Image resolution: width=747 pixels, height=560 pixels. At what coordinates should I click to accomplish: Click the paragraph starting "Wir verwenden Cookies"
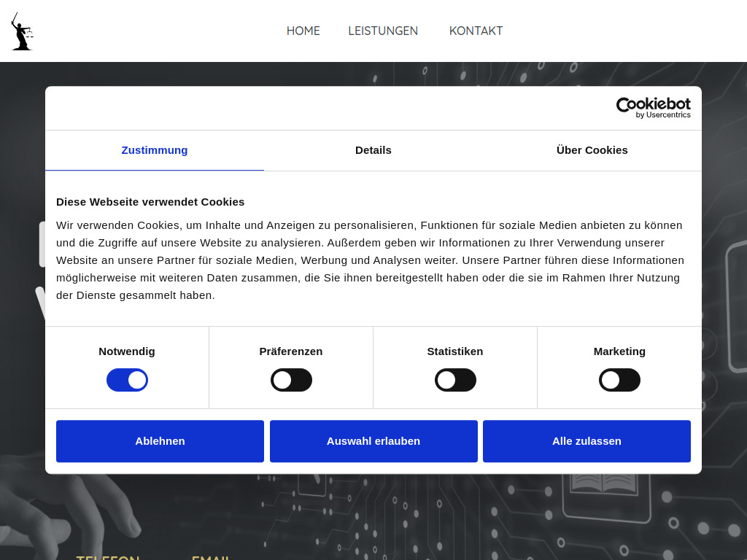(370, 260)
